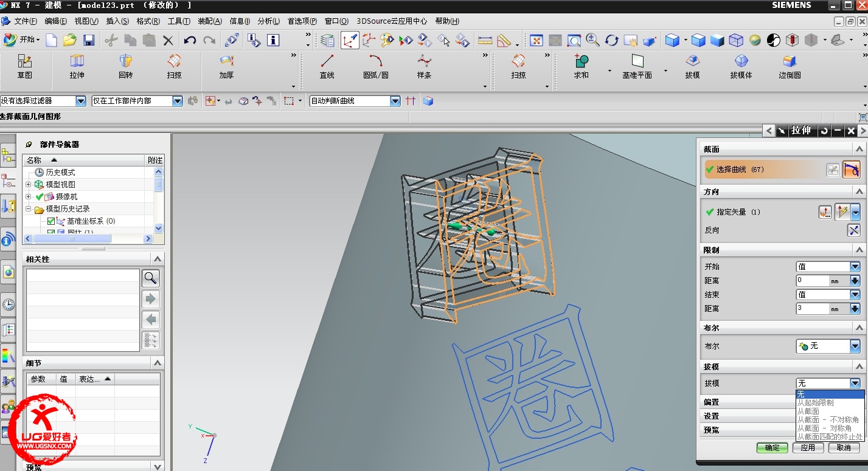Open the 工具 menu
Viewport: 868px width, 471px height.
[x=179, y=21]
